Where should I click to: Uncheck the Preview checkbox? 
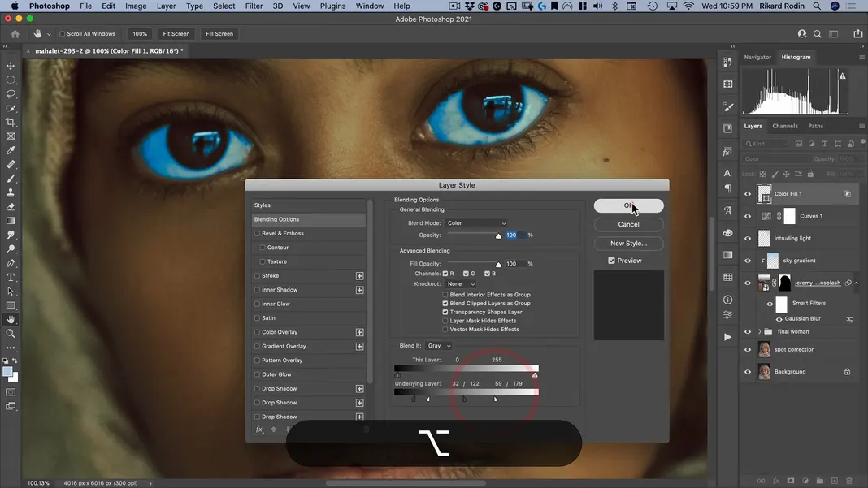[x=612, y=261]
